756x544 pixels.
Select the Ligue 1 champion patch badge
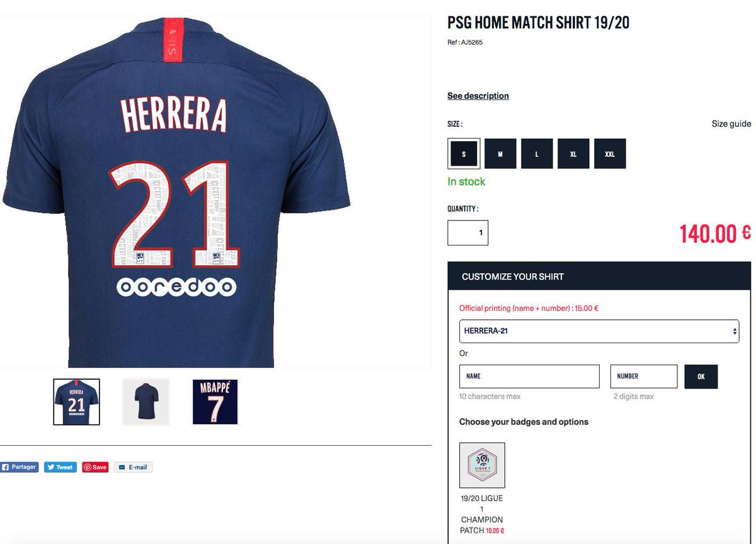click(482, 465)
